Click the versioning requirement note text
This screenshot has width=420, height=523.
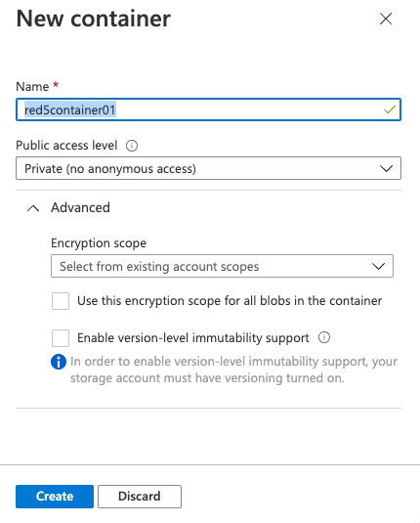(x=233, y=370)
